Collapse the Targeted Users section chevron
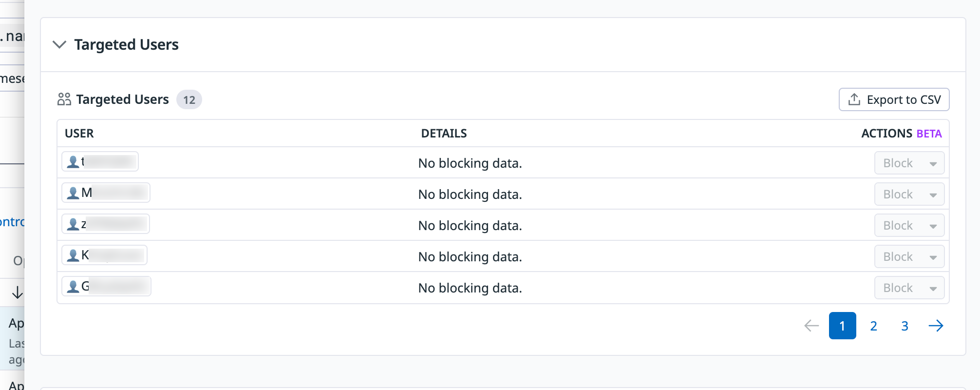 point(59,45)
